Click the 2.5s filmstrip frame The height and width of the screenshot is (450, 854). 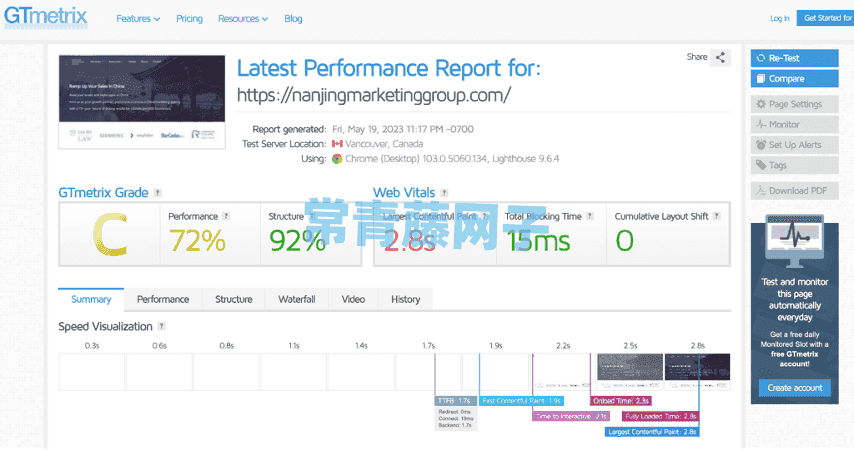[630, 372]
